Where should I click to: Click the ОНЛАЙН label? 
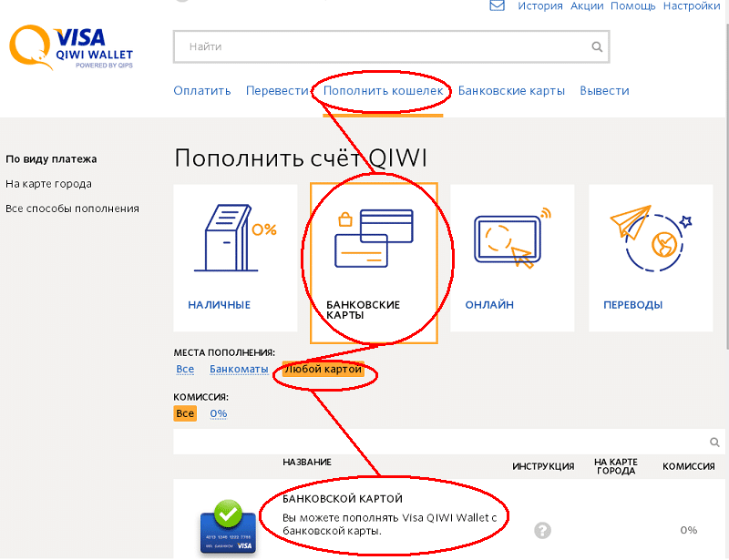(x=489, y=305)
